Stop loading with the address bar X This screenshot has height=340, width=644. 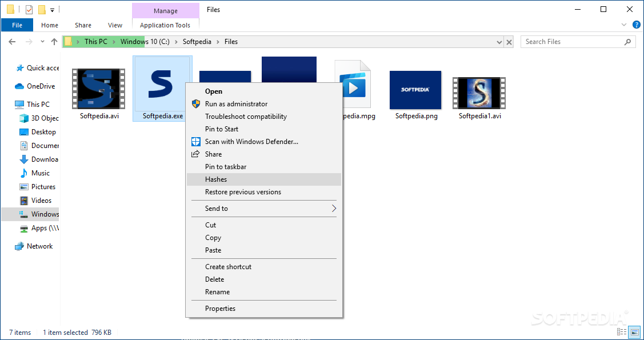tap(509, 42)
